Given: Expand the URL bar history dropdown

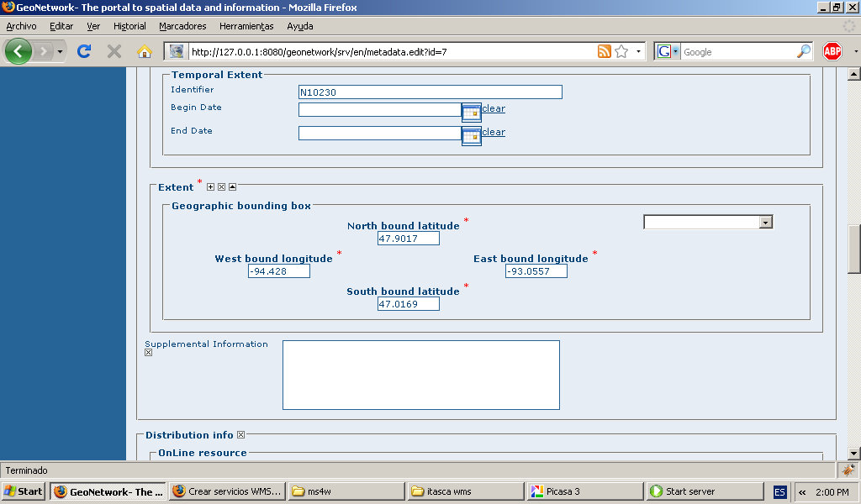Looking at the screenshot, I should tap(639, 52).
